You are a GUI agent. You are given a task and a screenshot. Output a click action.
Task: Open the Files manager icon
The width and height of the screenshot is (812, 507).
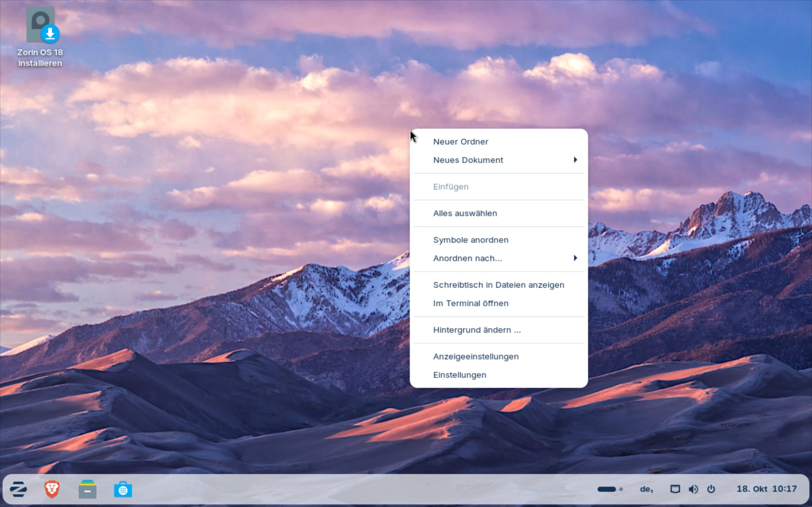(88, 489)
